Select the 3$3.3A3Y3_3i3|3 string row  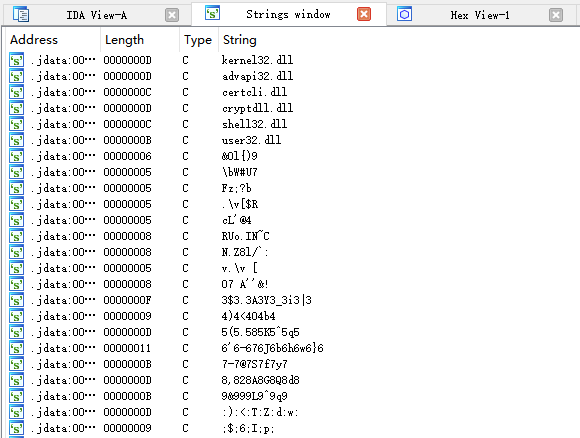pos(292,300)
